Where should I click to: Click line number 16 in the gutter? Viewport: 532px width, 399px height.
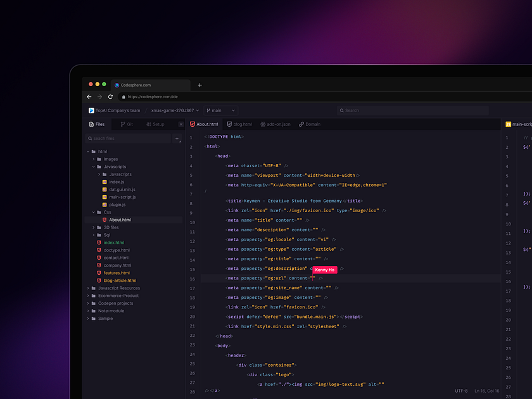193,279
